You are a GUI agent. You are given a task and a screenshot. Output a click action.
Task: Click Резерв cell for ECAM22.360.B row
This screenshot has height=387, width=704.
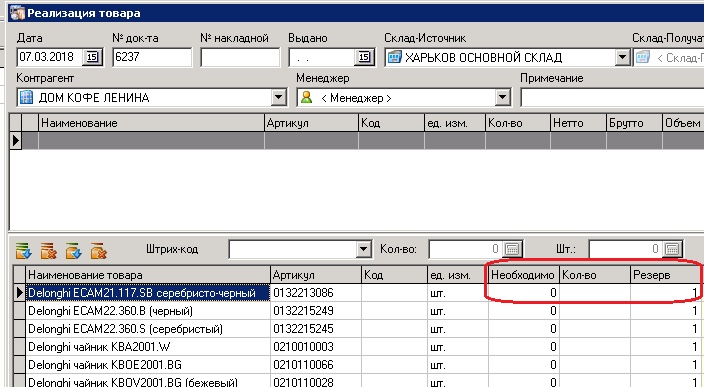[665, 311]
